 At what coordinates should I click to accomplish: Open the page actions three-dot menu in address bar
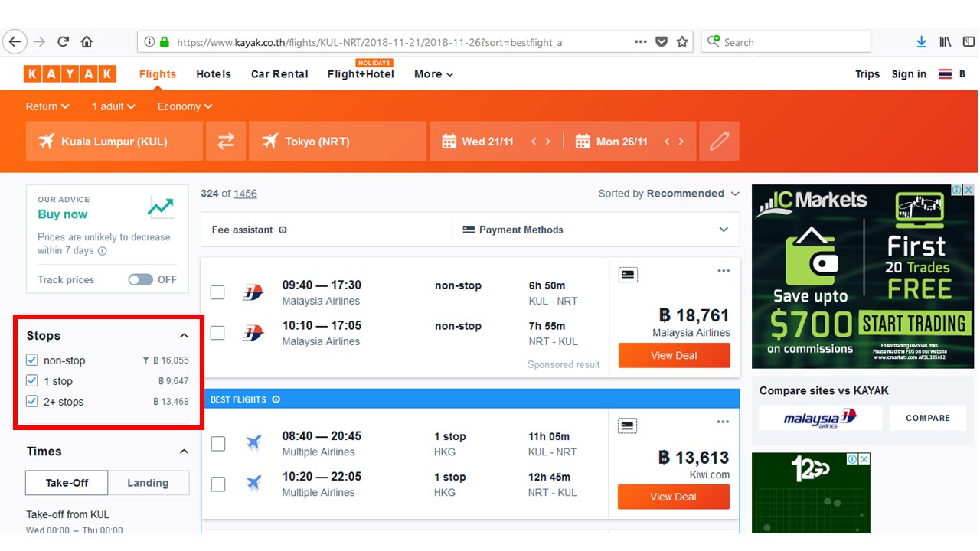[641, 42]
